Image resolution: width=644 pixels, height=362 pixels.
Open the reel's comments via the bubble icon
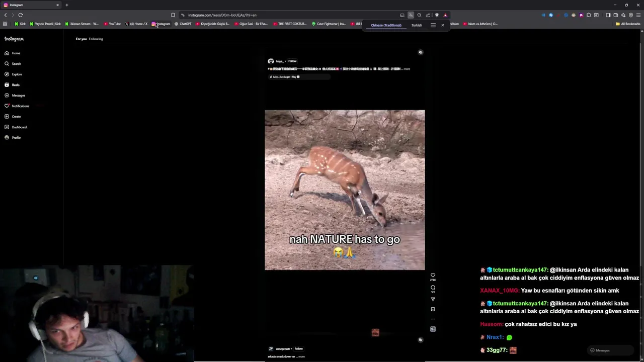[x=433, y=288]
